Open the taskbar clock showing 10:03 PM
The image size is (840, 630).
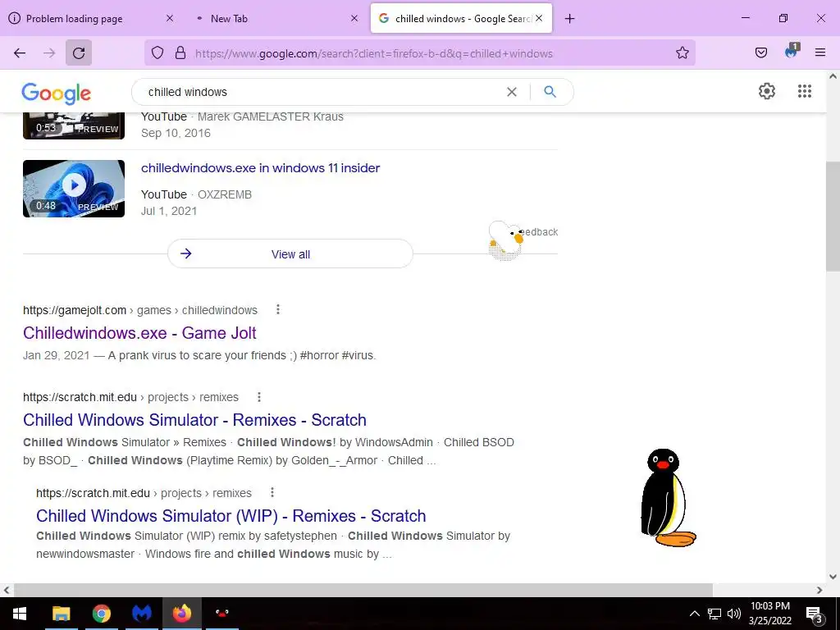coord(769,614)
